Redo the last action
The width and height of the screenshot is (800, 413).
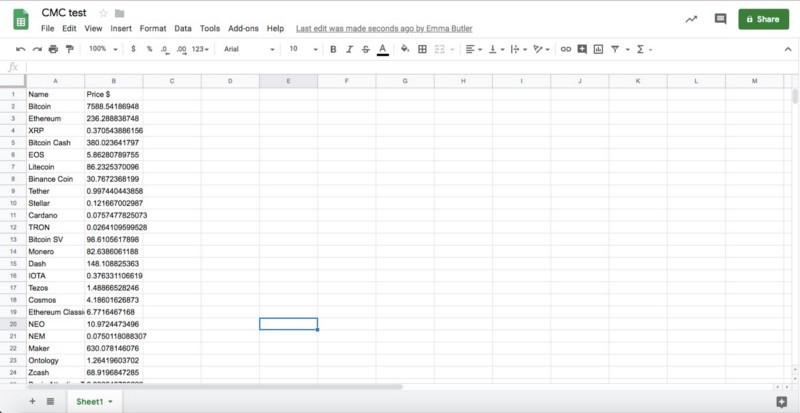click(37, 49)
